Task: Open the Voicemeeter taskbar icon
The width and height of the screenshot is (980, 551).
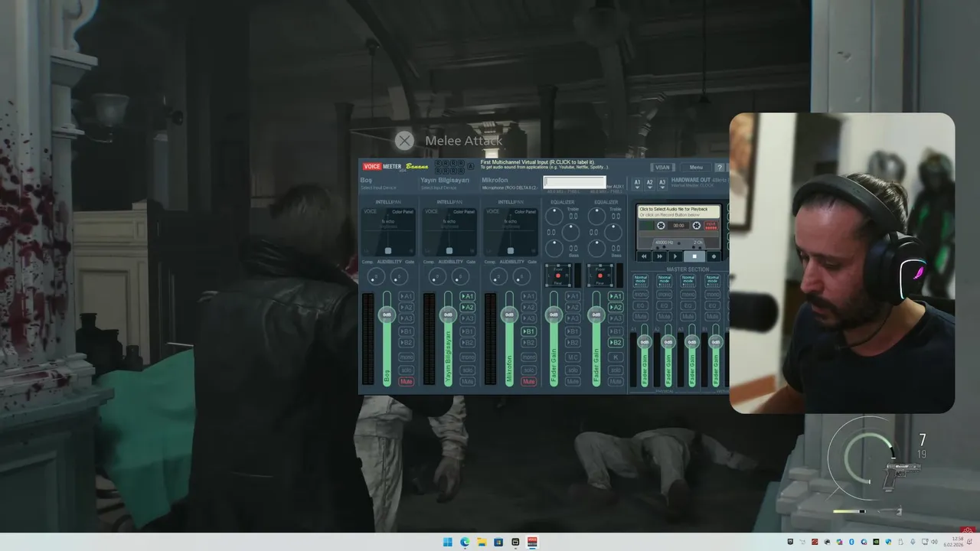Action: pyautogui.click(x=532, y=542)
